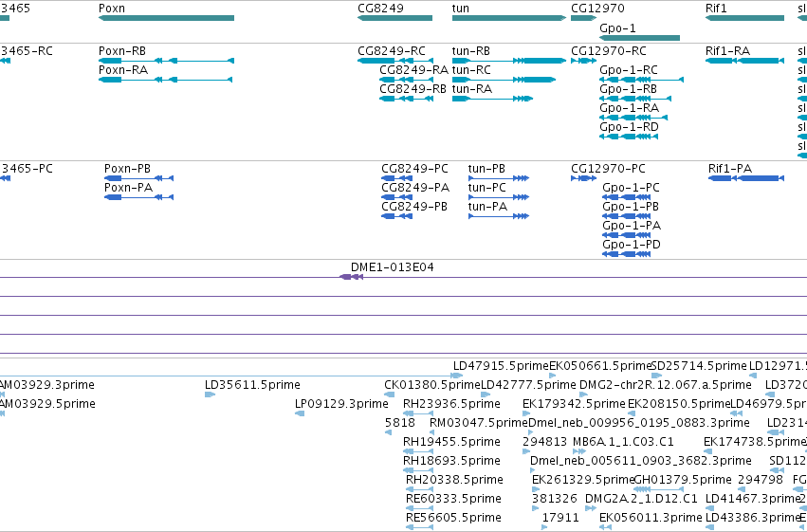Select the CG8249-PC protein label
Image resolution: width=807 pixels, height=532 pixels.
(x=414, y=169)
